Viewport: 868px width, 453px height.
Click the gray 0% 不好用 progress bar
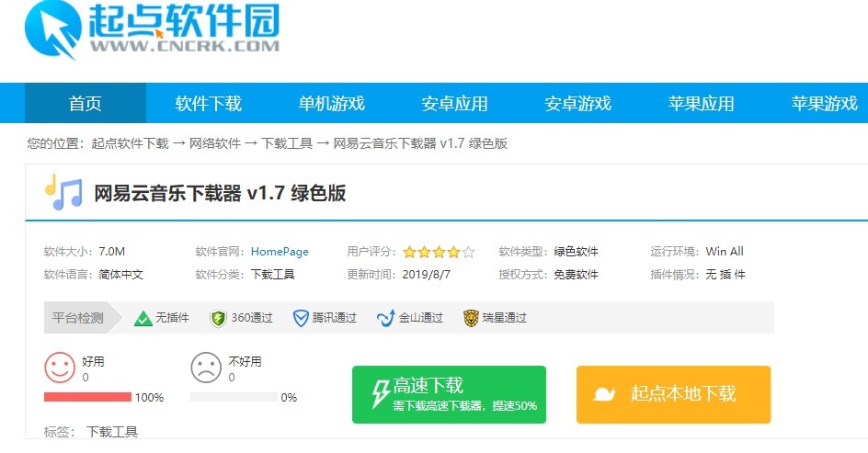234,397
